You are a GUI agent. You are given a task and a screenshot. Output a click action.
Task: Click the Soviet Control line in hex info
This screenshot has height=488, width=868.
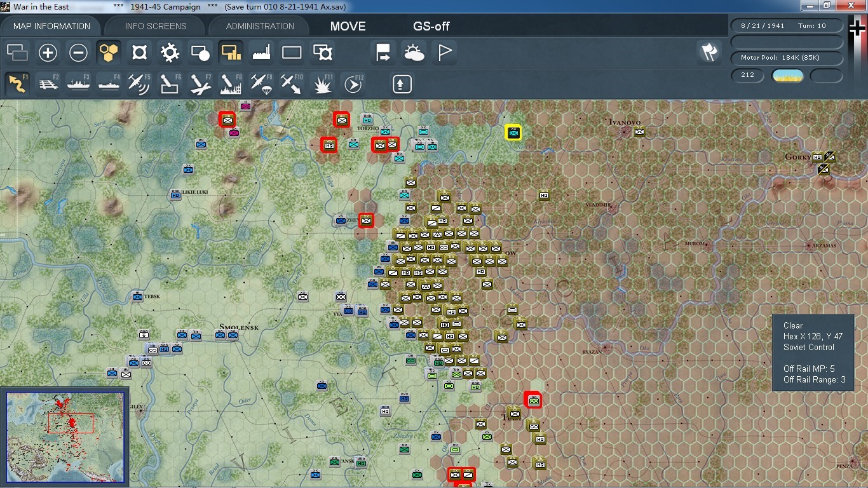[x=808, y=347]
